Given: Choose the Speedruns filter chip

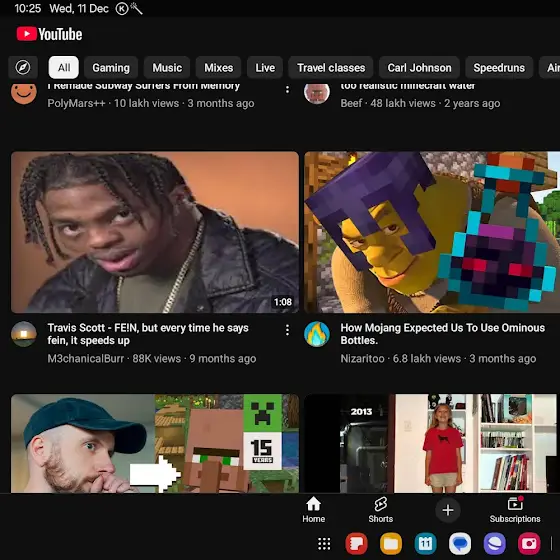Looking at the screenshot, I should point(499,68).
